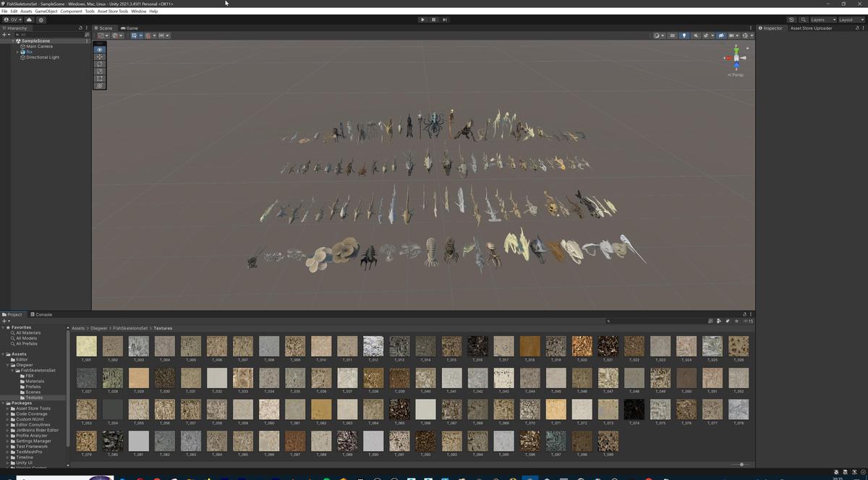This screenshot has height=480, width=868.
Task: Toggle Scene view lighting
Action: point(684,35)
